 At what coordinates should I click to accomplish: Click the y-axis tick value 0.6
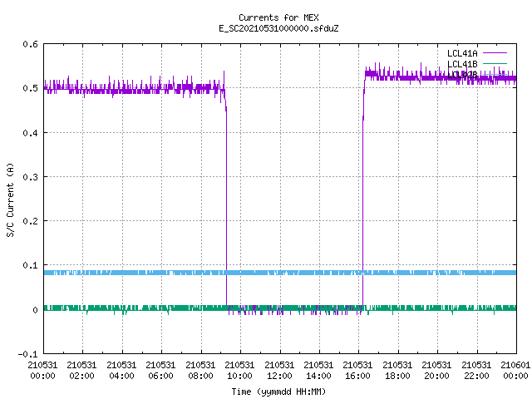pyautogui.click(x=30, y=44)
